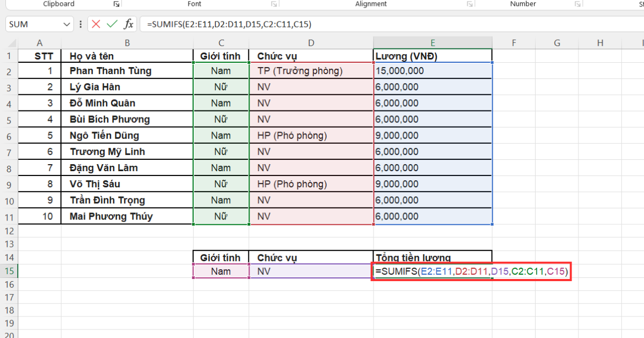The image size is (644, 338).
Task: Select row 12 header
Action: tap(9, 231)
